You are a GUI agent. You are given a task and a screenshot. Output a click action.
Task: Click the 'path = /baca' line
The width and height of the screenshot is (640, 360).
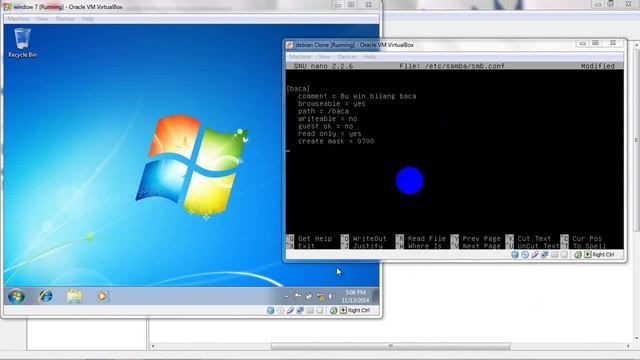click(x=323, y=111)
